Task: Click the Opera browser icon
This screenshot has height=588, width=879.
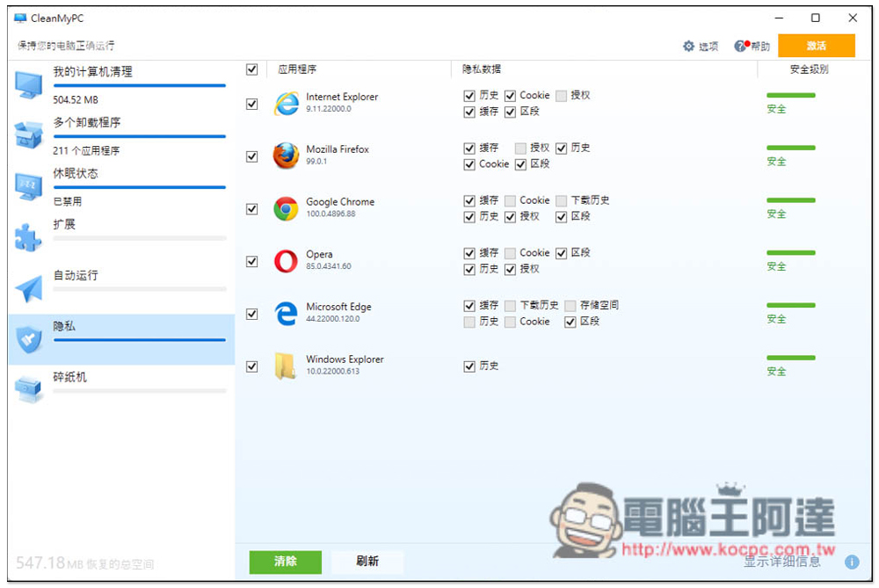Action: [x=286, y=261]
